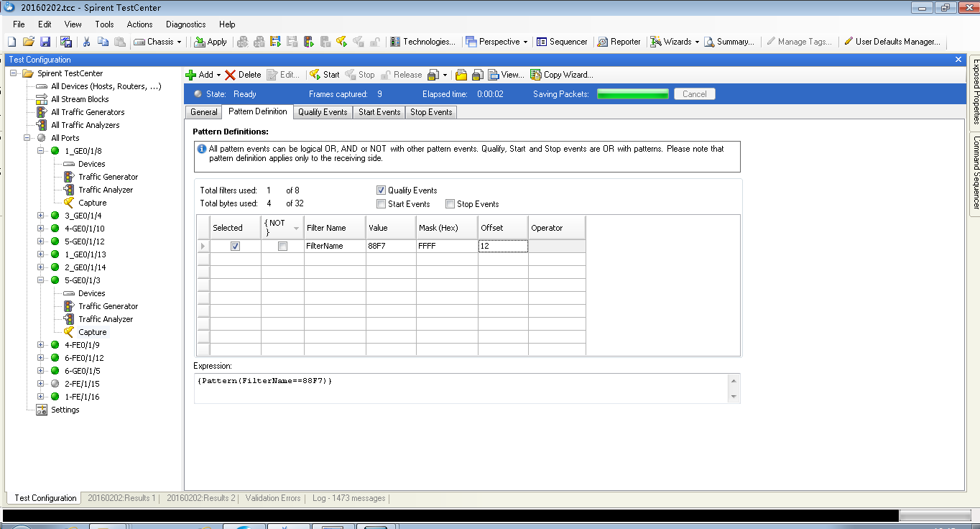Viewport: 980px width, 529px height.
Task: Open the NOT column header dropdown
Action: 296,228
